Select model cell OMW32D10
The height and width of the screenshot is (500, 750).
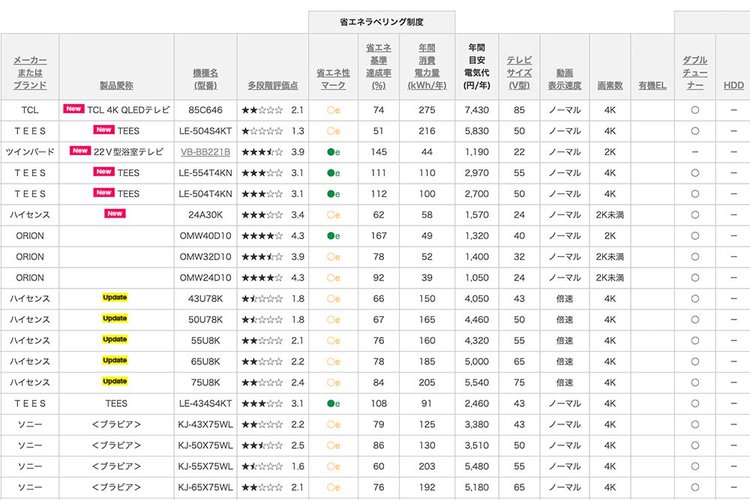[x=205, y=257]
